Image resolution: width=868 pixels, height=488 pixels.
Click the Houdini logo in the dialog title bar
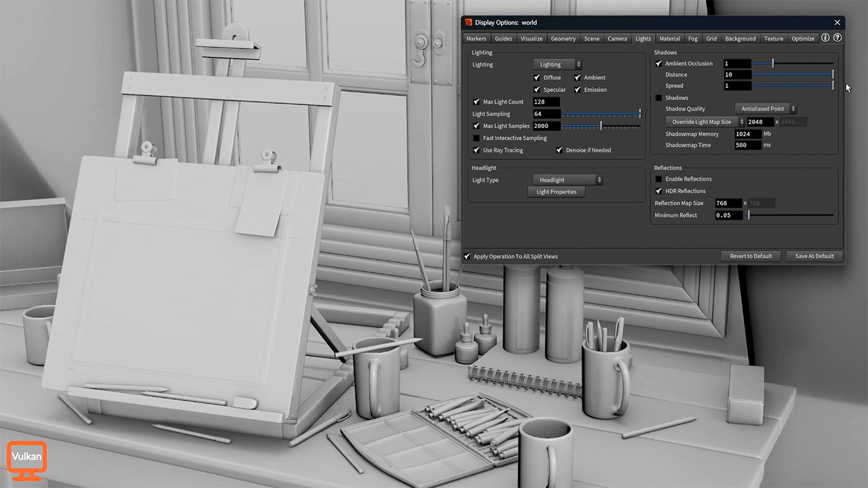pyautogui.click(x=468, y=22)
